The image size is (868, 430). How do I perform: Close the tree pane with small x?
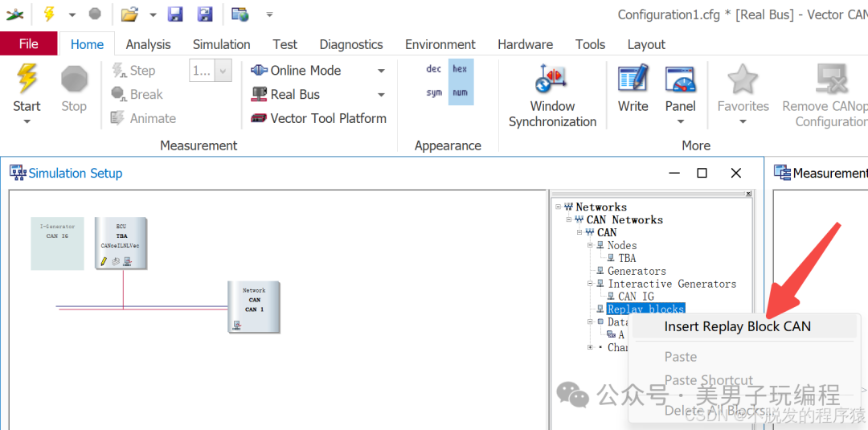pos(748,194)
